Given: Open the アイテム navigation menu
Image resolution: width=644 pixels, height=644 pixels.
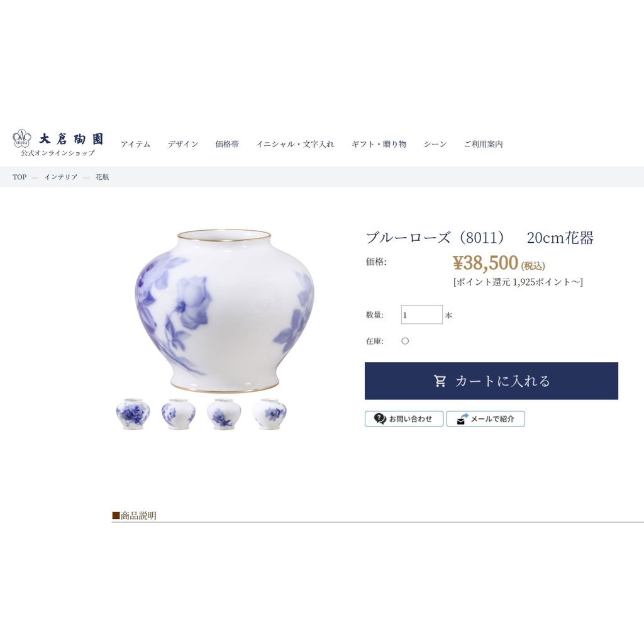Looking at the screenshot, I should pyautogui.click(x=136, y=144).
